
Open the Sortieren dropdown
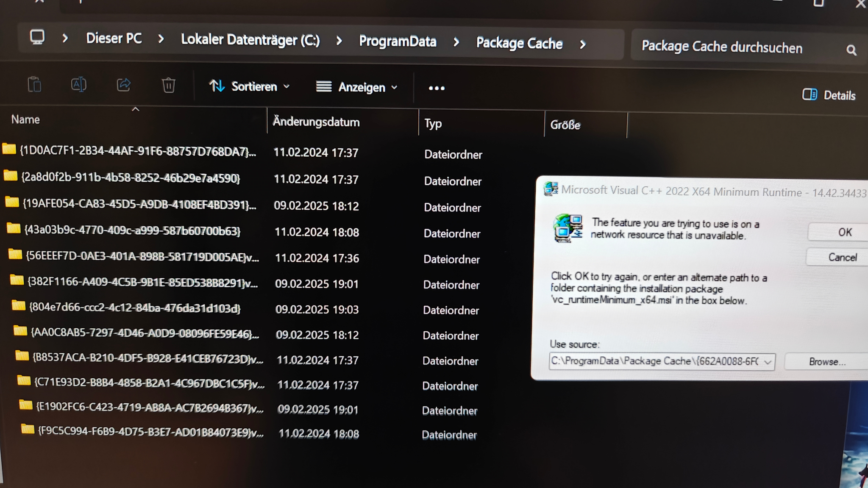pos(250,86)
